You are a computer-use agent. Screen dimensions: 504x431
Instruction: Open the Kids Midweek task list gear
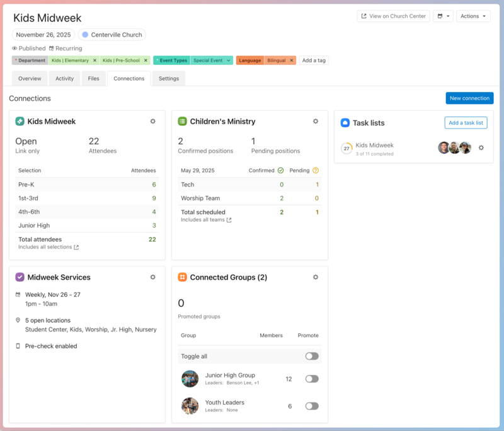point(481,147)
